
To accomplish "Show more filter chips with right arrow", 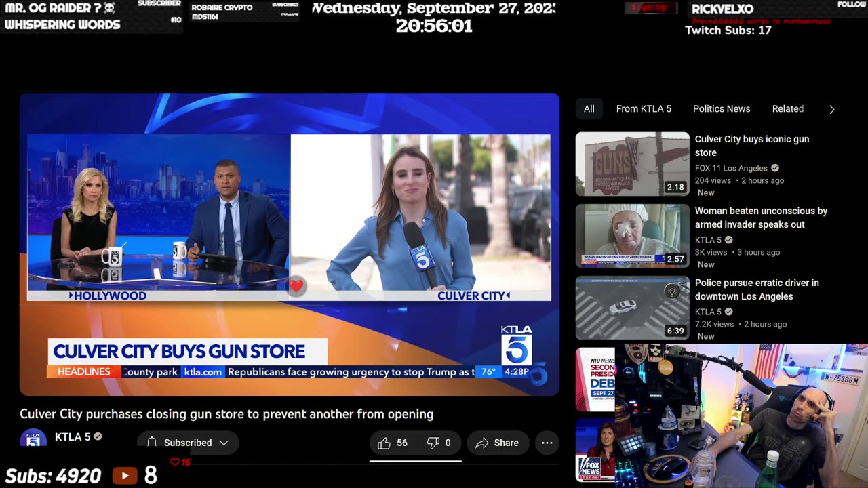I will [x=832, y=109].
